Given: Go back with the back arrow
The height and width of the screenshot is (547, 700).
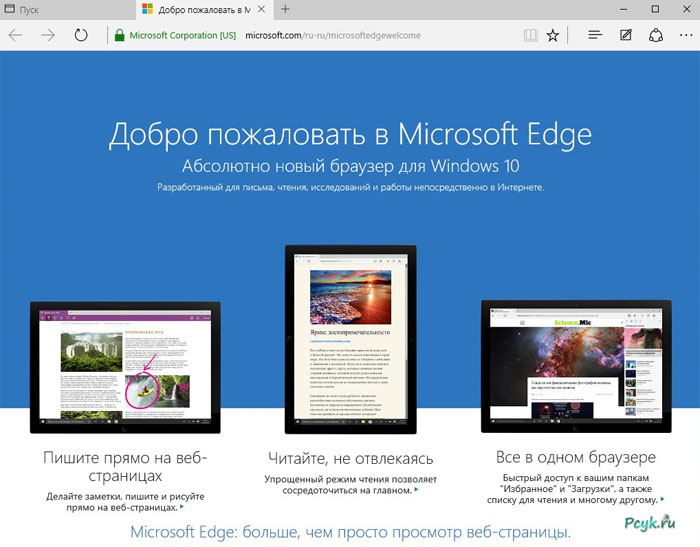Looking at the screenshot, I should coord(15,35).
